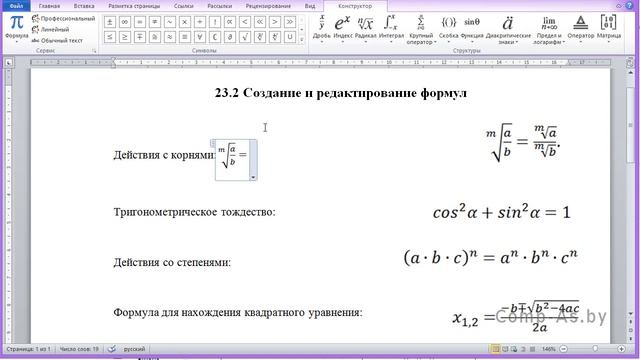Insert the less-or-equal ≤ symbol
The image size is (640, 360).
[109, 37]
